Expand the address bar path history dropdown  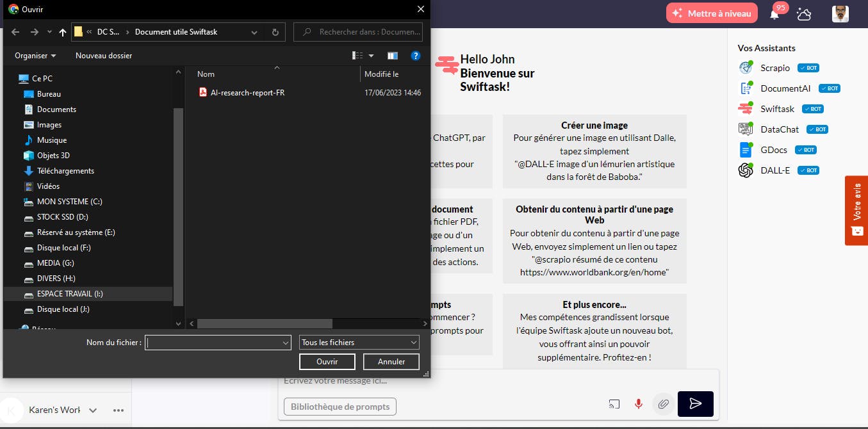(x=255, y=32)
